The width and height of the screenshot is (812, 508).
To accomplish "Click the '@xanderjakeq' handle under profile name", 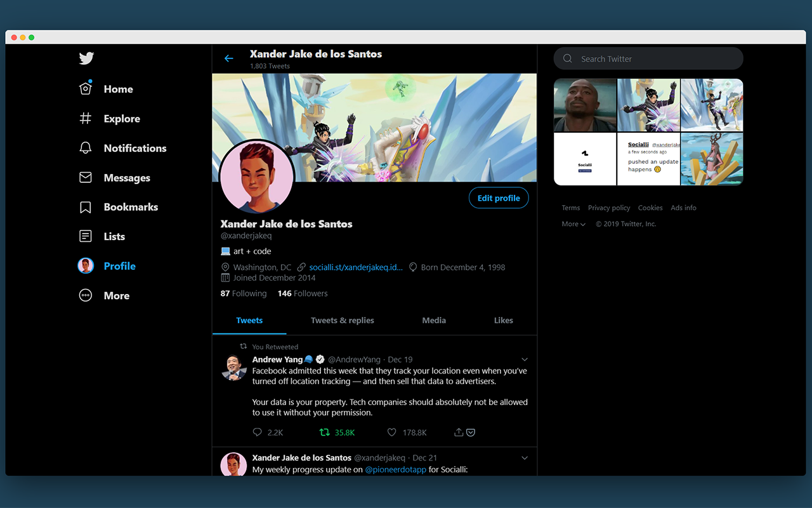I will coord(246,236).
